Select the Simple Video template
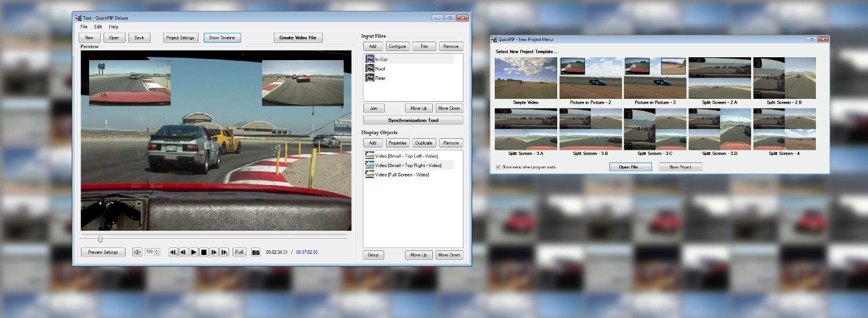This screenshot has width=868, height=318. point(526,78)
